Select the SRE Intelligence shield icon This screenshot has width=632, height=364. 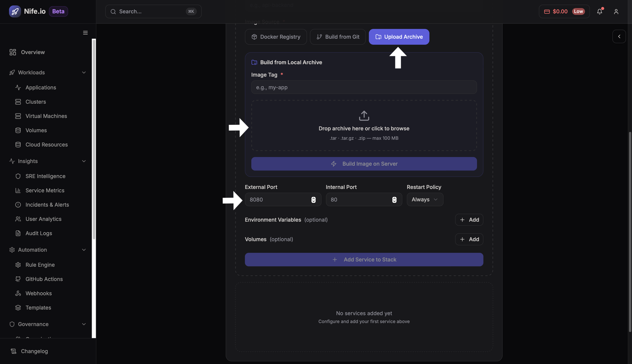pyautogui.click(x=18, y=176)
